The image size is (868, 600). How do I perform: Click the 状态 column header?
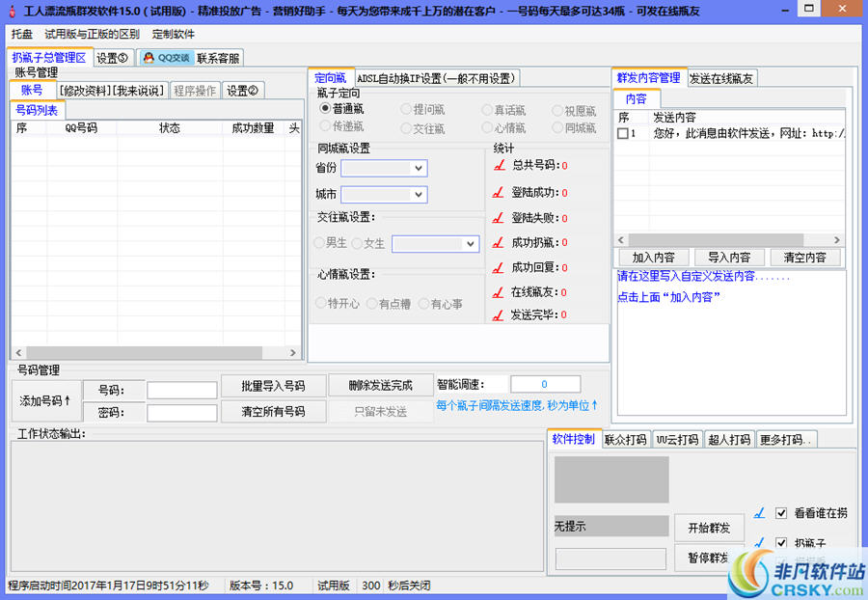[170, 128]
